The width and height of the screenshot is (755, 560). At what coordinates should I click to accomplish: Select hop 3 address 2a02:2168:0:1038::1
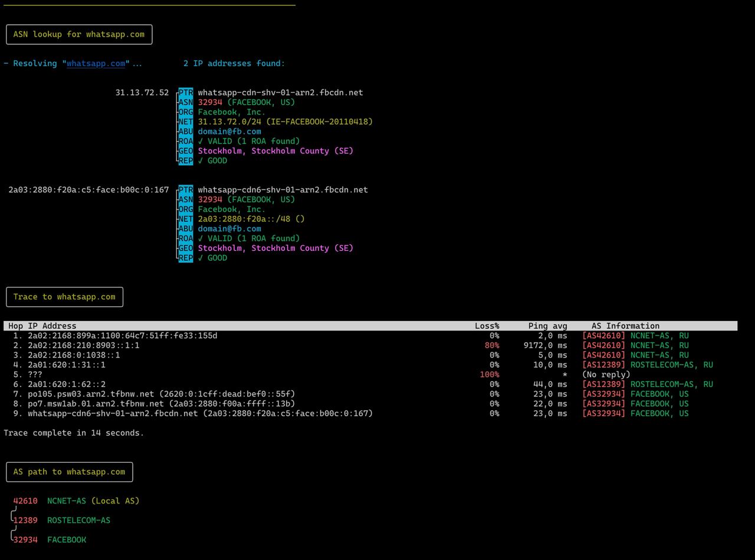(74, 355)
